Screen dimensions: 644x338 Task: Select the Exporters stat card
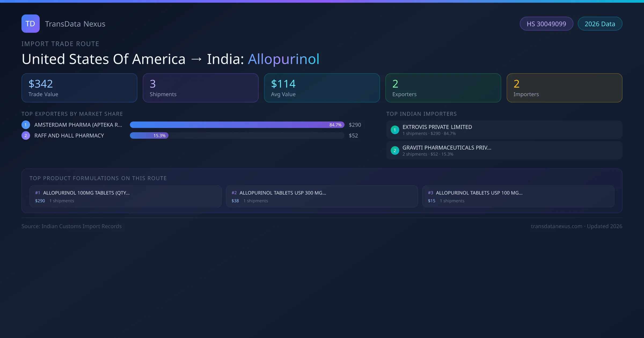click(x=443, y=88)
